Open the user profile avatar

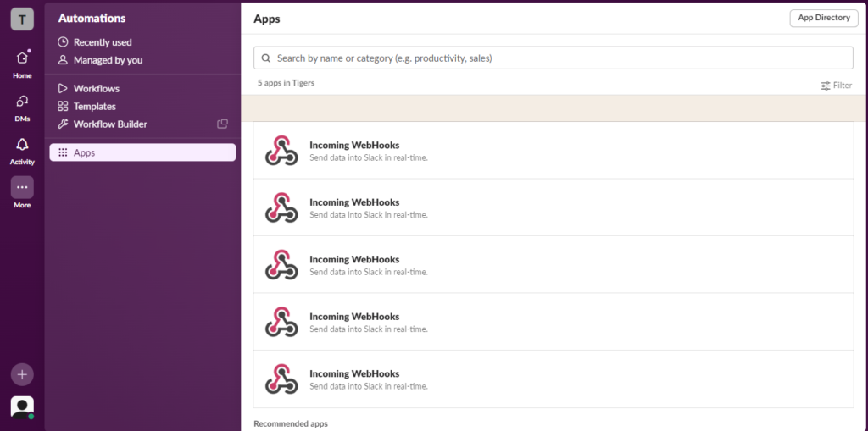[22, 407]
